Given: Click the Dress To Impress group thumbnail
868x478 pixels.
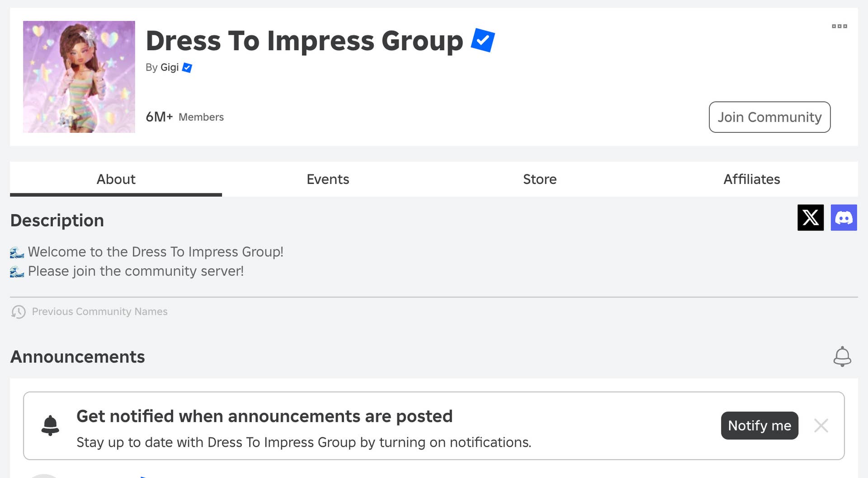Looking at the screenshot, I should [79, 77].
